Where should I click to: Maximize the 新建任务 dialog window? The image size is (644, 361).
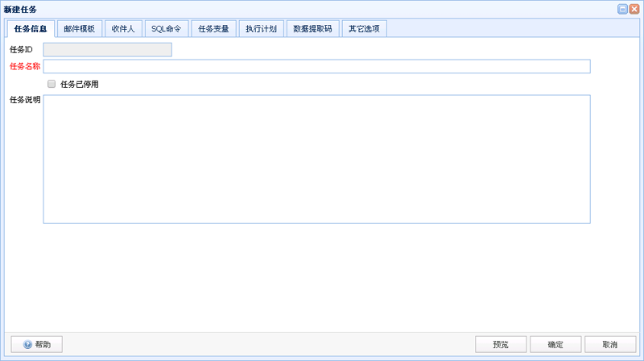tap(622, 9)
